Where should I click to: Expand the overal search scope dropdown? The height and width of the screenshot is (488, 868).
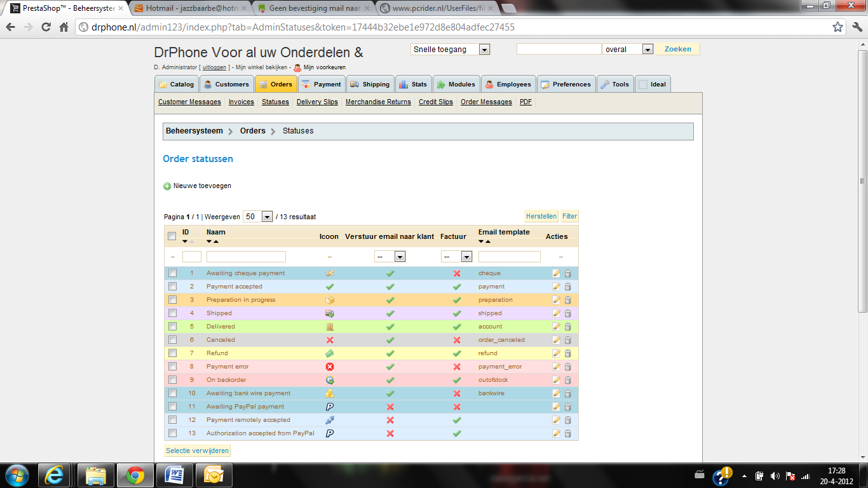click(x=628, y=50)
